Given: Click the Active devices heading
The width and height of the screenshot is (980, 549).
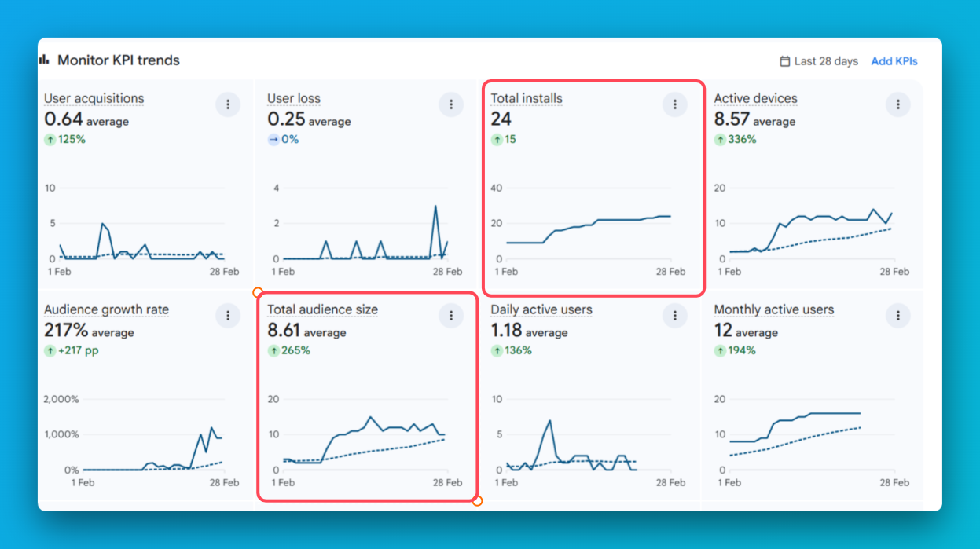Looking at the screenshot, I should click(755, 98).
